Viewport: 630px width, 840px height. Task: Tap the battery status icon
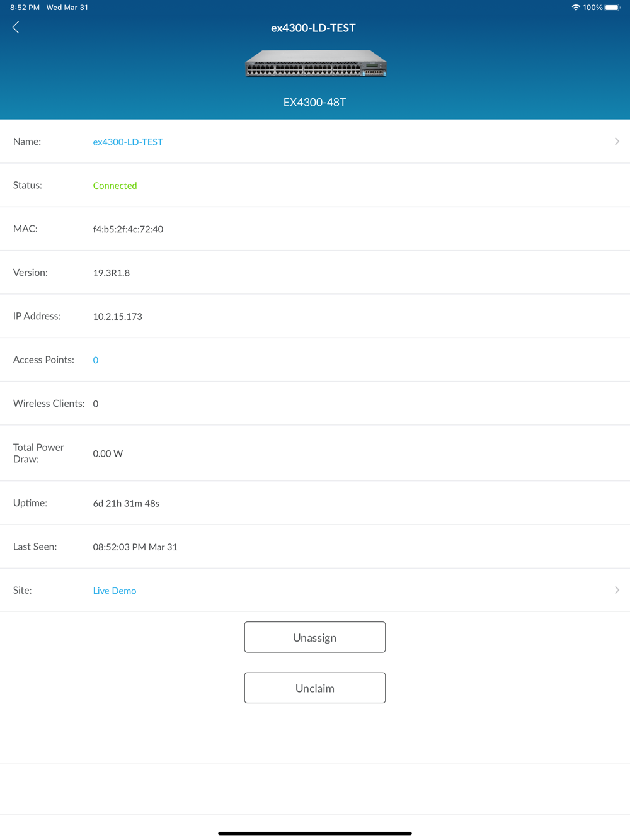(x=613, y=8)
